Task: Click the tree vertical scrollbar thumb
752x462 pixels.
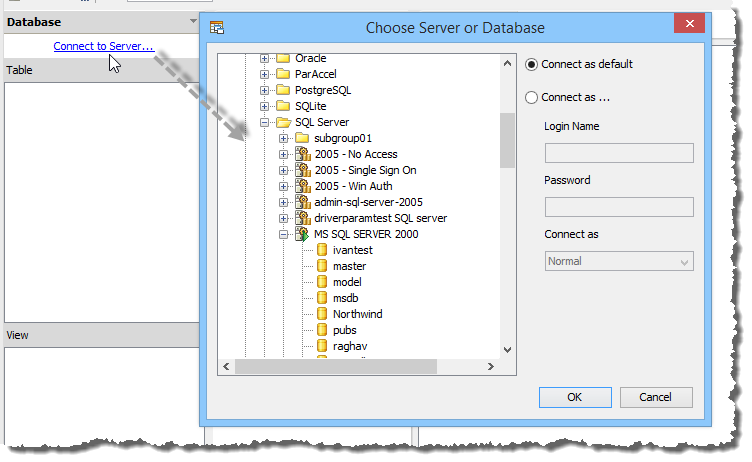Action: pyautogui.click(x=507, y=140)
